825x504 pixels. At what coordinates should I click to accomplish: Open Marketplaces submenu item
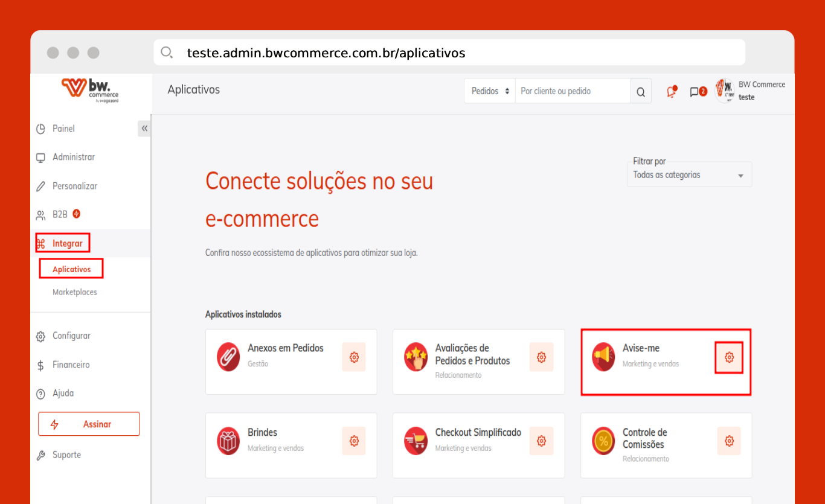(75, 292)
